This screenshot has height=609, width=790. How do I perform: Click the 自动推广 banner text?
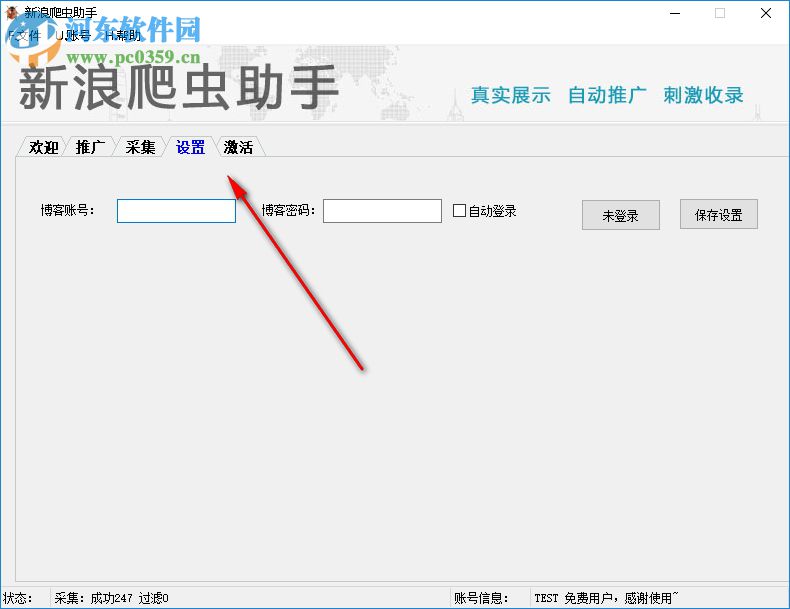(x=607, y=95)
